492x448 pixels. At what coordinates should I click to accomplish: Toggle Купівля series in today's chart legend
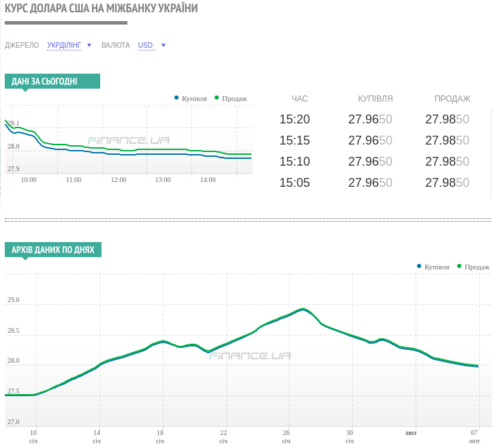(x=194, y=98)
